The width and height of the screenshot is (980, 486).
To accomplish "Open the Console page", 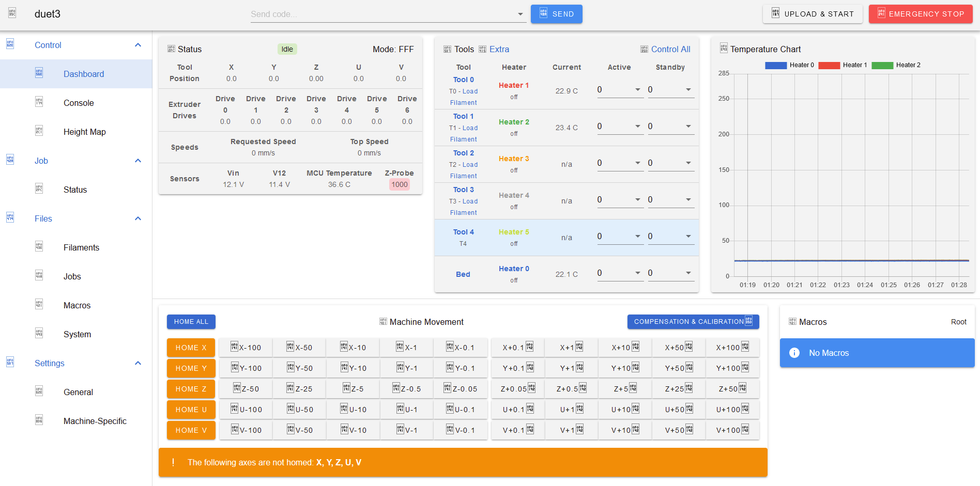I will (76, 103).
